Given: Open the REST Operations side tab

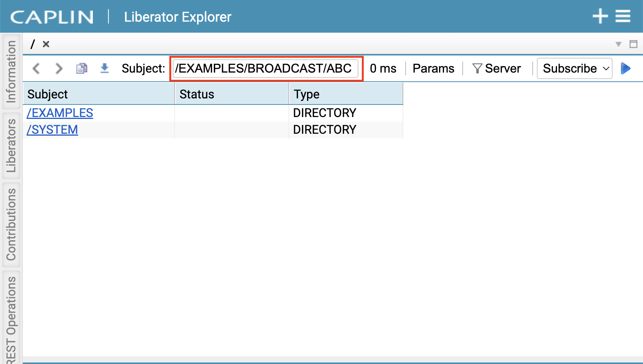Looking at the screenshot, I should point(11,317).
